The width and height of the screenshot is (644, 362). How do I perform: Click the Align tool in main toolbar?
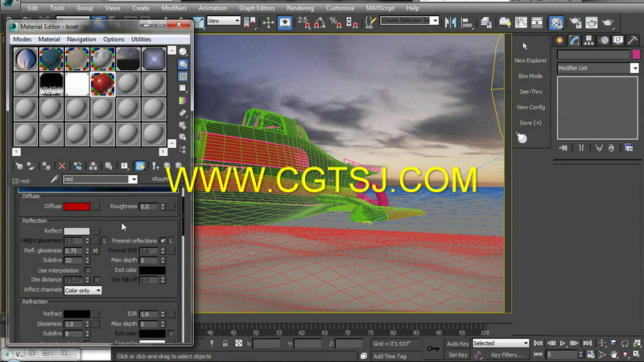coord(467,23)
